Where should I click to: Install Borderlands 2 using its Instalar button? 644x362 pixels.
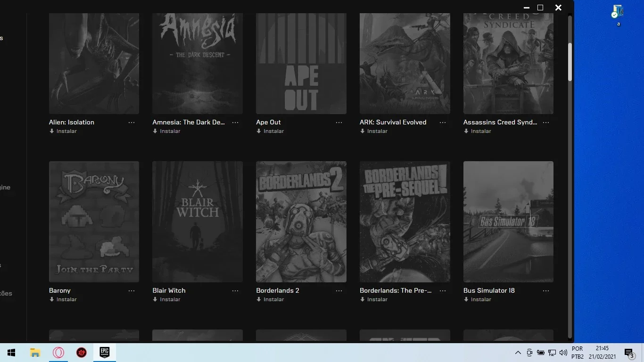click(270, 299)
